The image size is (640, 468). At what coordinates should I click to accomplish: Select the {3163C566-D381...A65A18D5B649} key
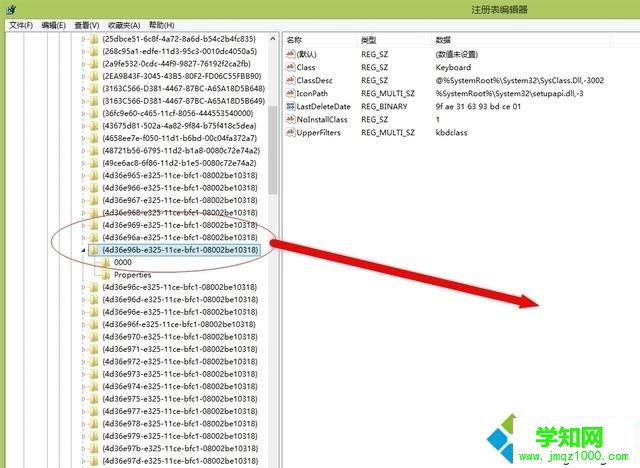pyautogui.click(x=184, y=101)
